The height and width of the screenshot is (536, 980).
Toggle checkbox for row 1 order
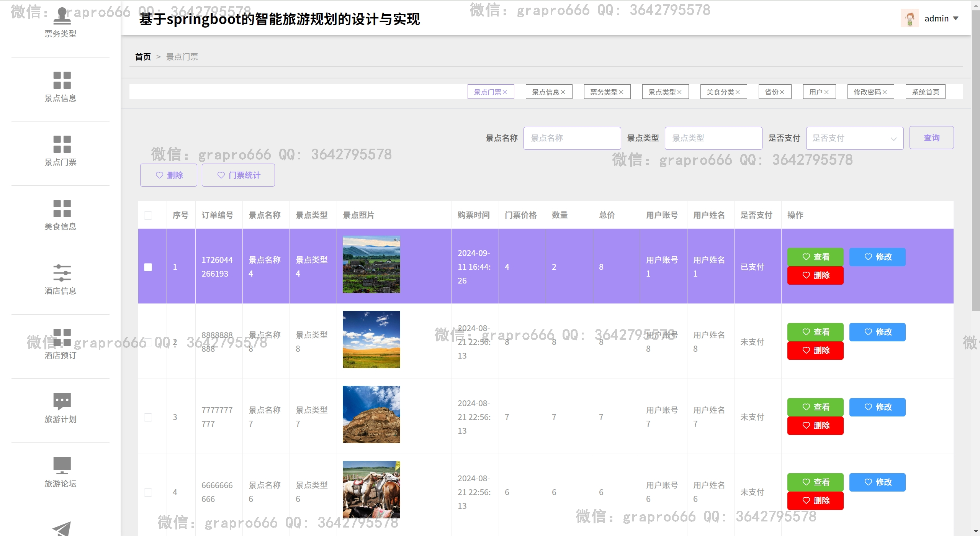click(148, 267)
